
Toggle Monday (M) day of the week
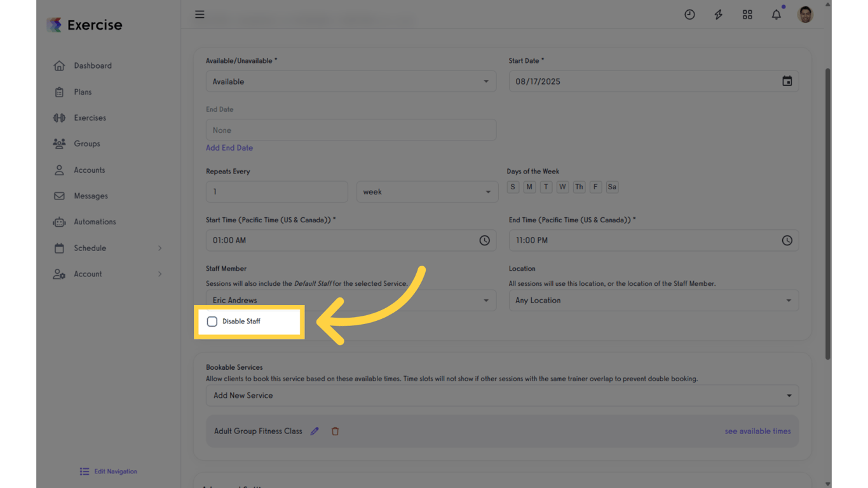(x=529, y=187)
